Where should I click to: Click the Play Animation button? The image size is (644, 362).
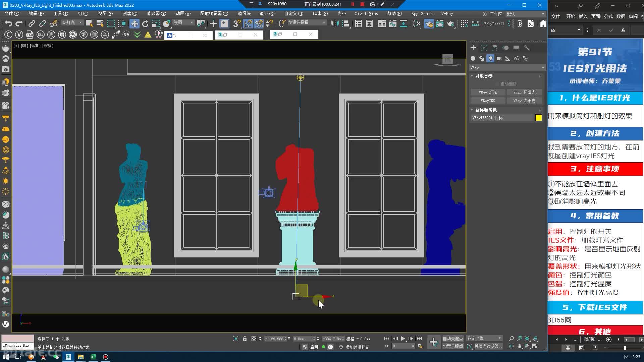coord(403,339)
